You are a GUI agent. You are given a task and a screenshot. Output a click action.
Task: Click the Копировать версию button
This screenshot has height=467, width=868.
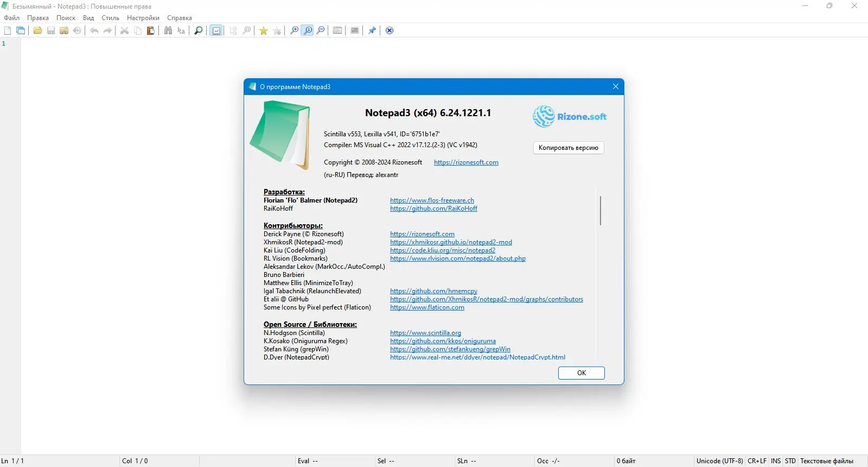pyautogui.click(x=569, y=148)
